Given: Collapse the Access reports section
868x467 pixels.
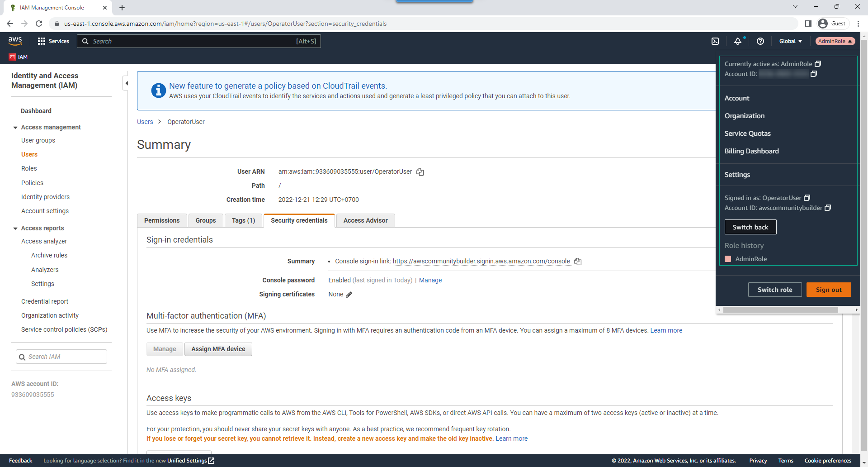Looking at the screenshot, I should coord(15,229).
